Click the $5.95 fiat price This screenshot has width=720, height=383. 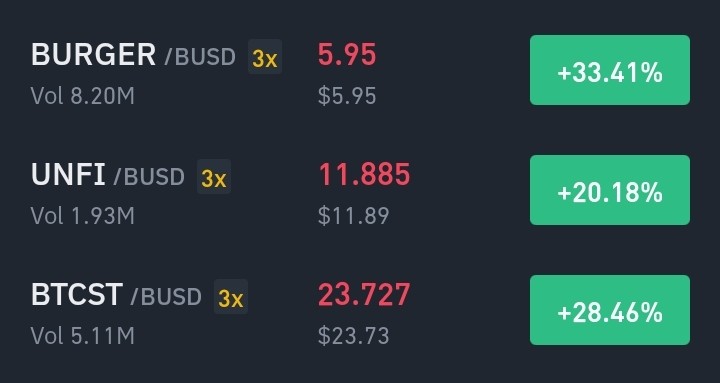347,96
